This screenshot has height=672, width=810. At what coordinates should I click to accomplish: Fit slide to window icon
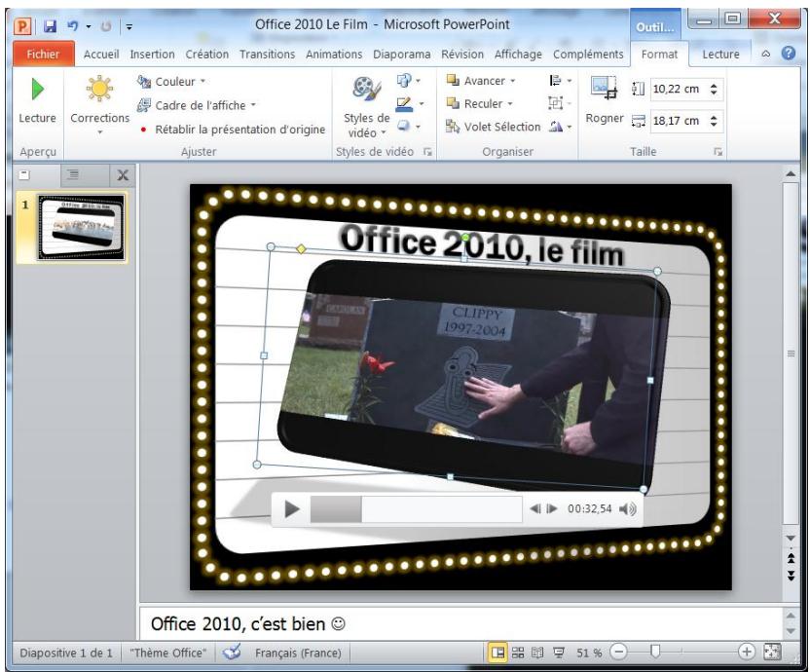point(772,653)
